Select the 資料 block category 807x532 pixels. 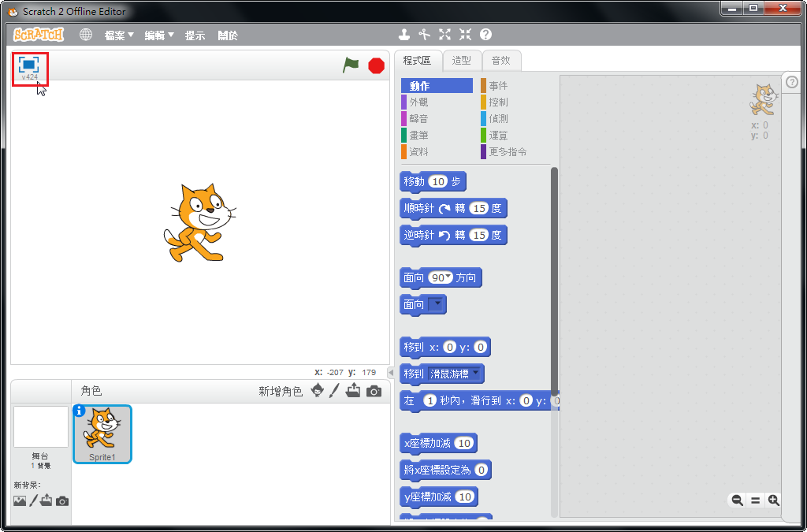coord(437,152)
